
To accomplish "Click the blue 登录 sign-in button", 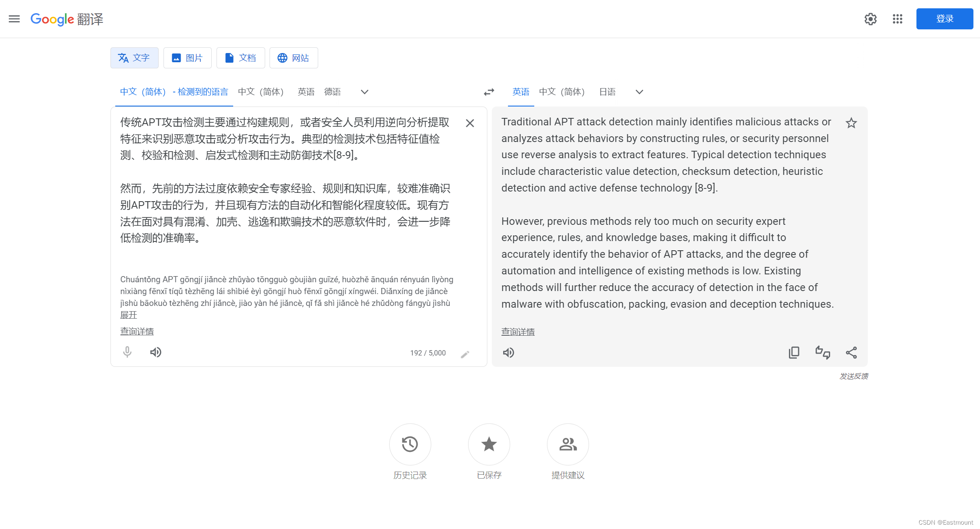I will click(944, 19).
